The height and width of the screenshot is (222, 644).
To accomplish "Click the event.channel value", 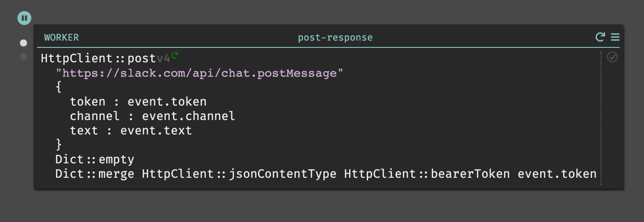I will pos(189,116).
